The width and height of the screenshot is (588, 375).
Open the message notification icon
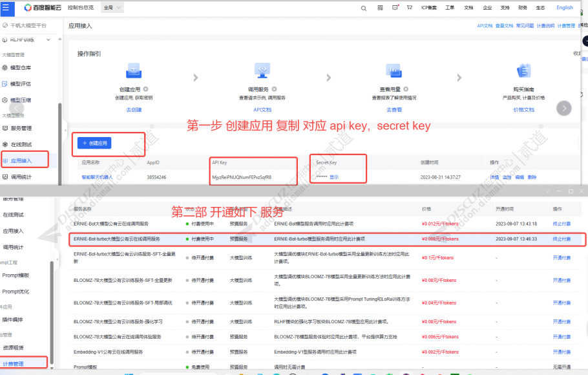(x=395, y=8)
